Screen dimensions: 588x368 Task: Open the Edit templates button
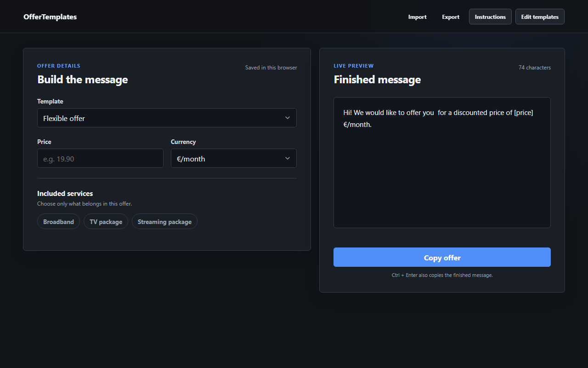(540, 17)
